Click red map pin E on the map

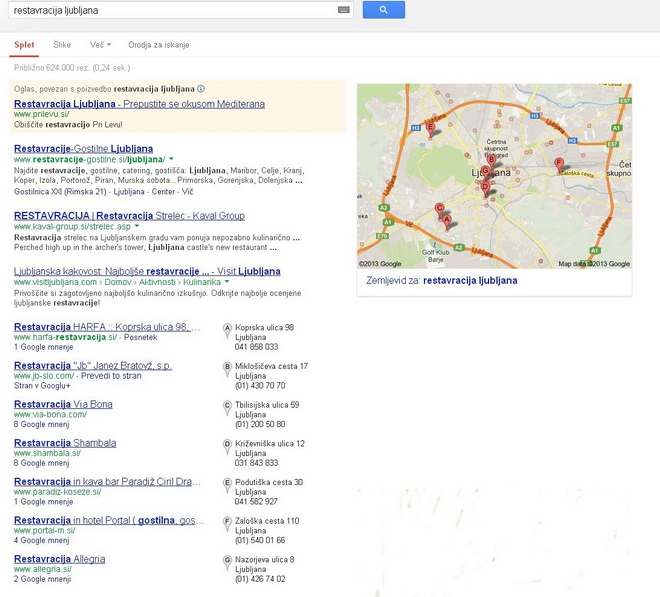430,128
